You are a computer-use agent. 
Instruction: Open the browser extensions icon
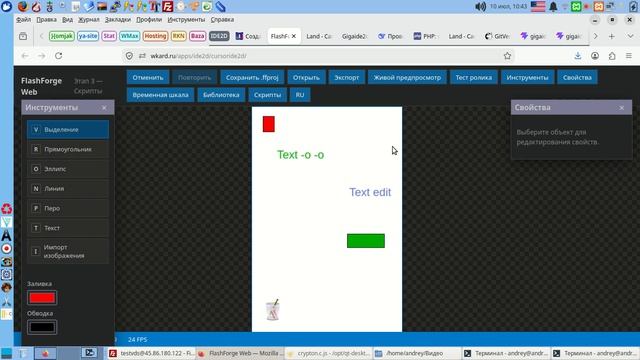(612, 56)
